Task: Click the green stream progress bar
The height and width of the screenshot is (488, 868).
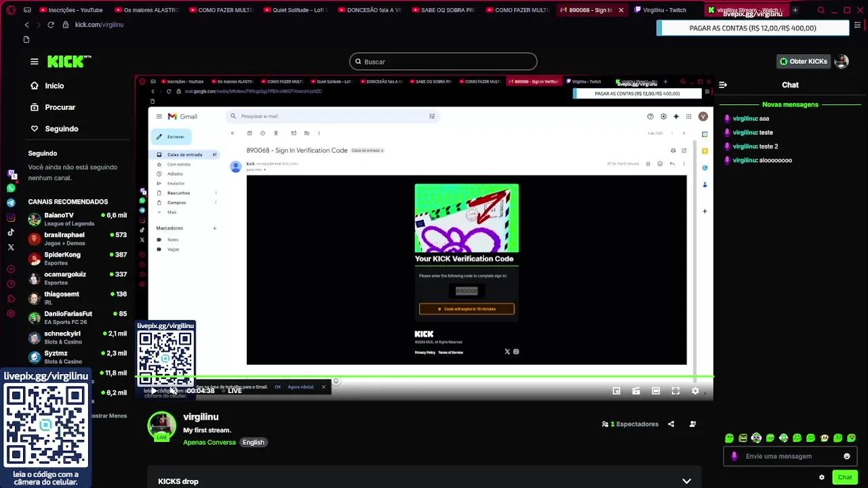Action: coord(425,376)
